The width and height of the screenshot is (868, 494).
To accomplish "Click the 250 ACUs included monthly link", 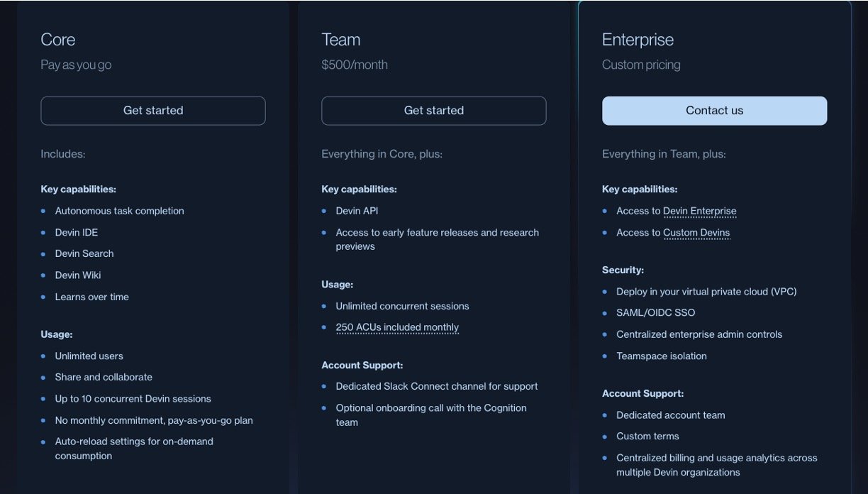I will click(x=397, y=328).
